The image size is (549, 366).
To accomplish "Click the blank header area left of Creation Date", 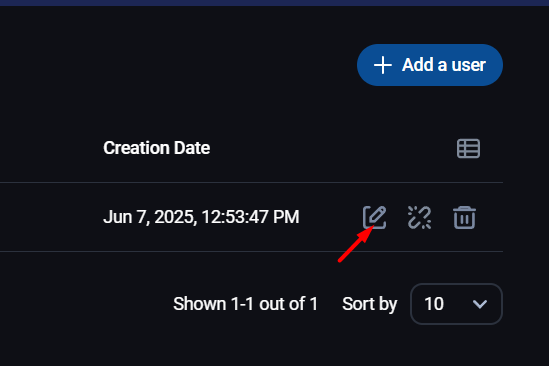I will click(51, 148).
